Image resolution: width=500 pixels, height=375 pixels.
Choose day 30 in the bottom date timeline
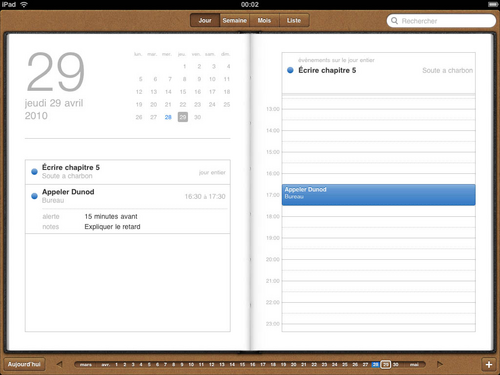point(396,364)
